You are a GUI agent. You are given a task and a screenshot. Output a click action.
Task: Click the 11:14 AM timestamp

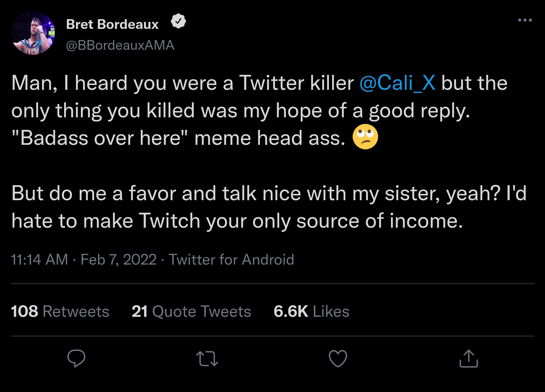pos(39,260)
